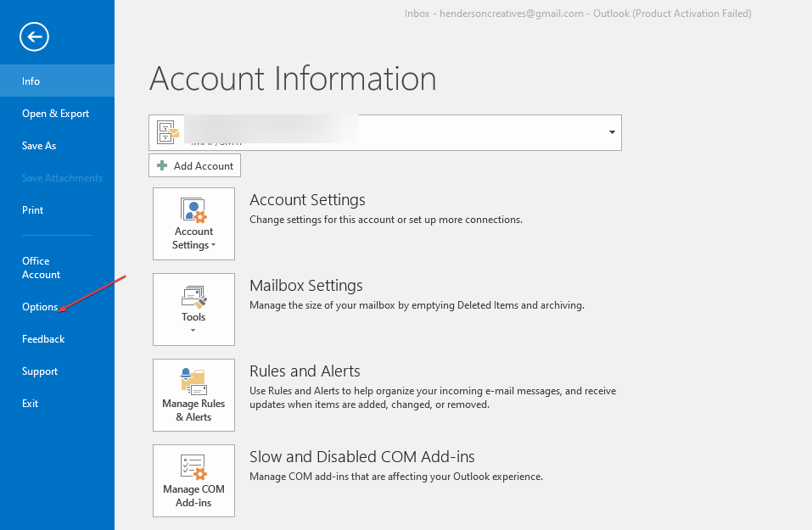Click the back arrow to leave Backstage

point(34,36)
